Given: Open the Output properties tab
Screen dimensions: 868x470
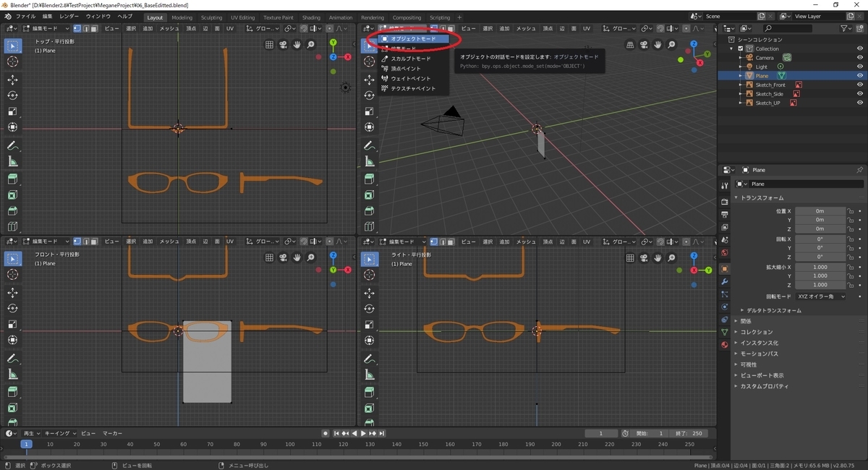Looking at the screenshot, I should tap(725, 214).
